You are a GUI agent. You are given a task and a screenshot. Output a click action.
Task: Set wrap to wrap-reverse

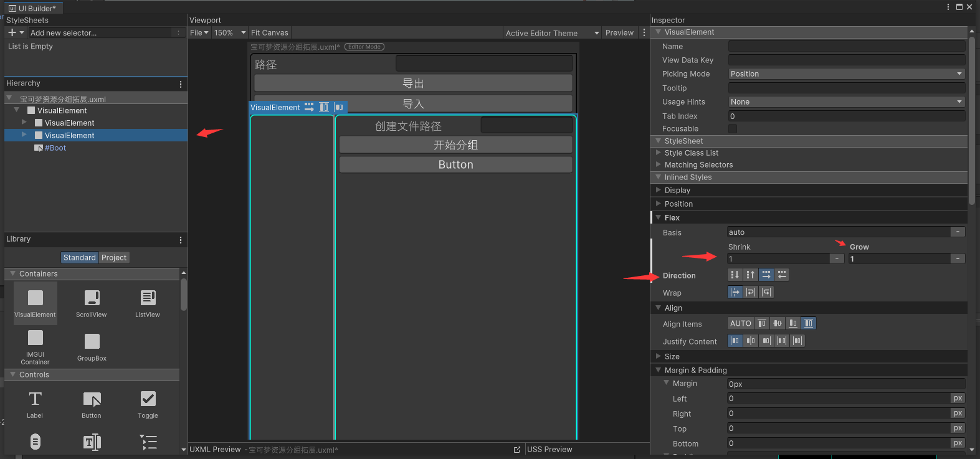coord(766,292)
